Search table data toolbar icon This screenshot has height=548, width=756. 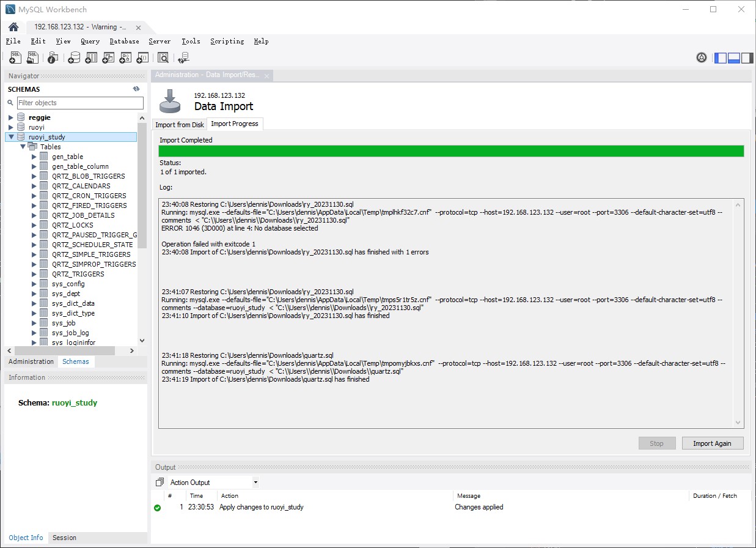pyautogui.click(x=163, y=57)
